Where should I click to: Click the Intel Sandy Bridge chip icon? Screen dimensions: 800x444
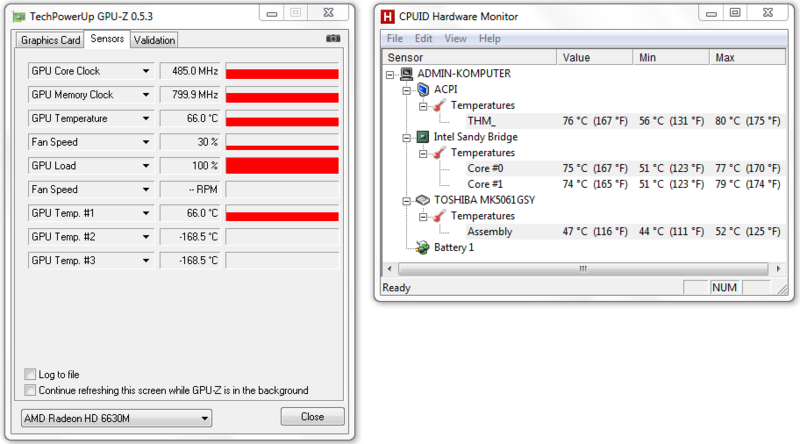point(423,137)
